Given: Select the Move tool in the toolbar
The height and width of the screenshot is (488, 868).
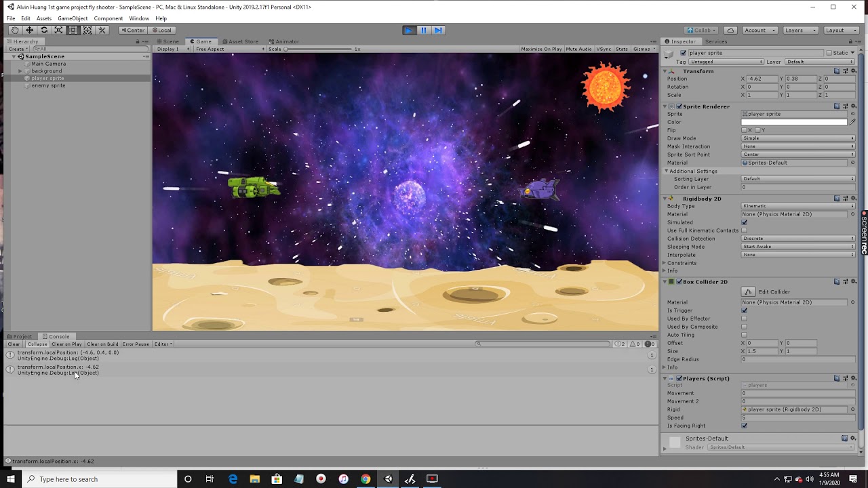Looking at the screenshot, I should (x=29, y=30).
